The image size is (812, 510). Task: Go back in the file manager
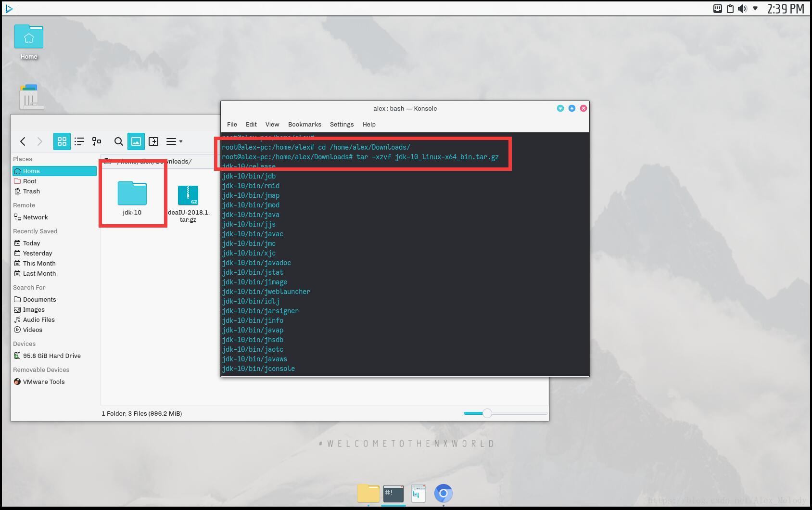23,141
